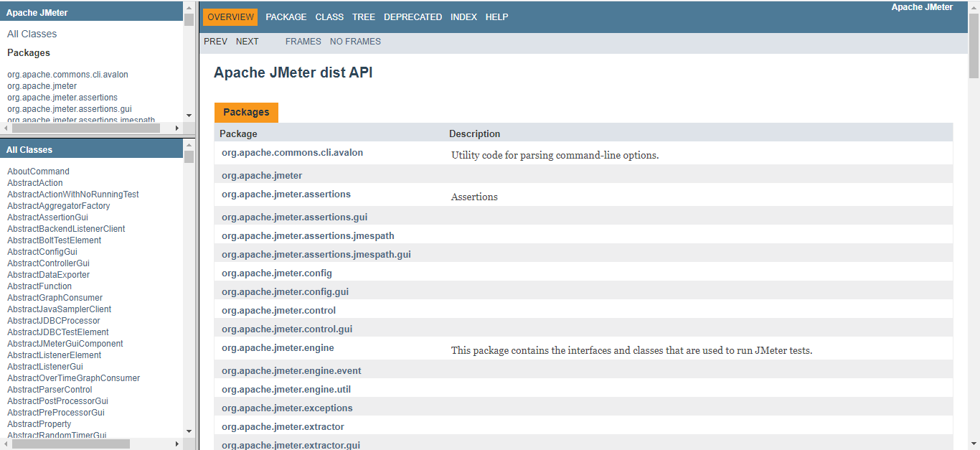The image size is (980, 450).
Task: Open the OVERVIEW navigation tab
Action: 230,17
